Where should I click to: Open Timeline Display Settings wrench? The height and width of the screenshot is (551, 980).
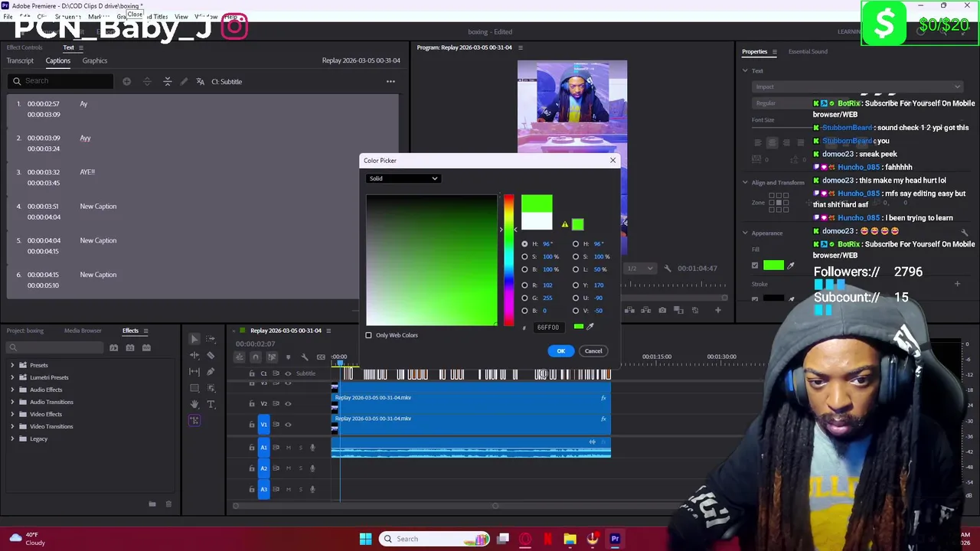[305, 357]
